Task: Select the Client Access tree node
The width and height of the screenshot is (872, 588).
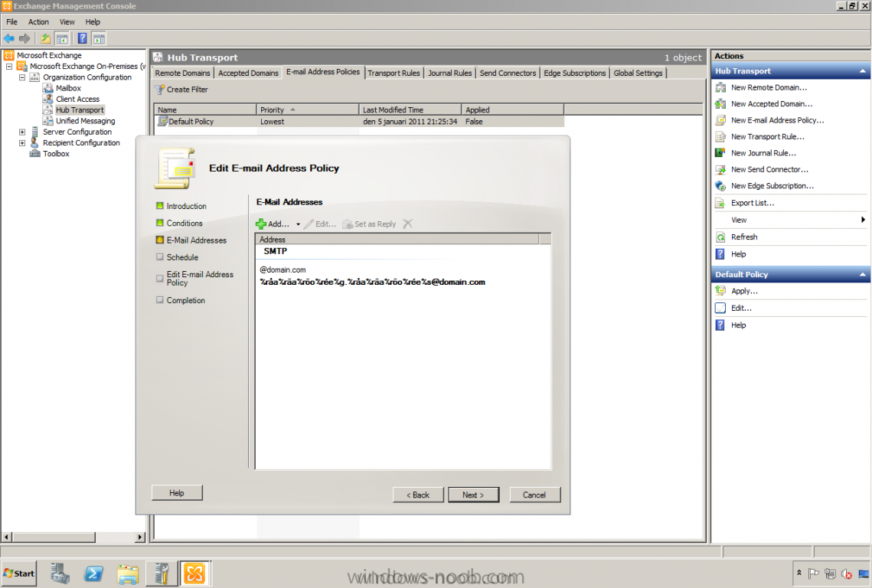Action: pos(77,99)
